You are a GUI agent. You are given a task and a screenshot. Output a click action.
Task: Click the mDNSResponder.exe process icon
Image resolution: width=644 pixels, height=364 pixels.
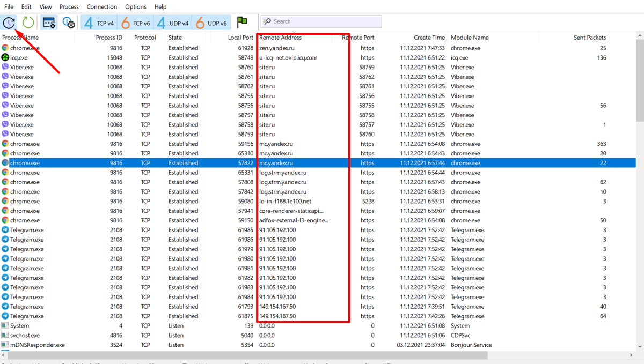(x=5, y=345)
